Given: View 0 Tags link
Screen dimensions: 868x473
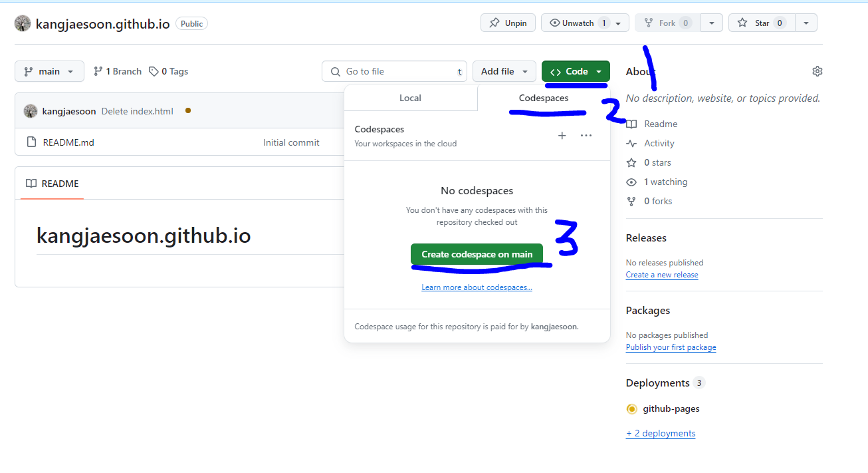Looking at the screenshot, I should (169, 71).
